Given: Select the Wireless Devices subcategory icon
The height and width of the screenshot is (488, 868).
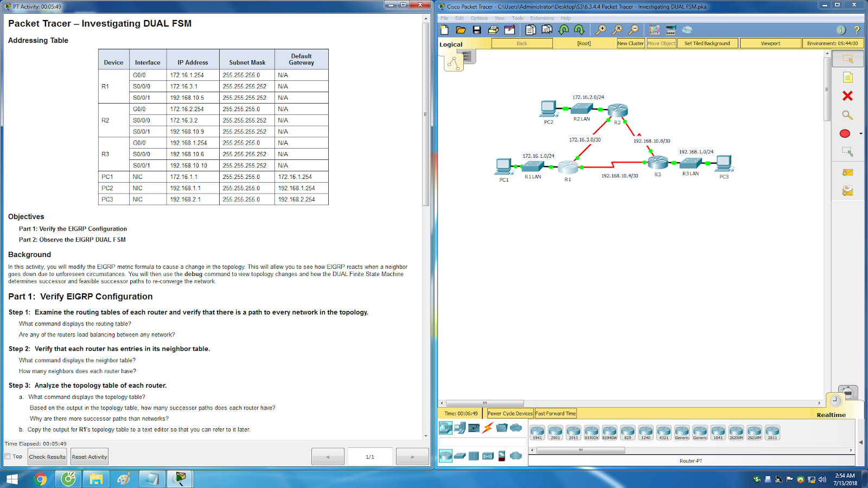Looking at the screenshot, I should (x=488, y=456).
